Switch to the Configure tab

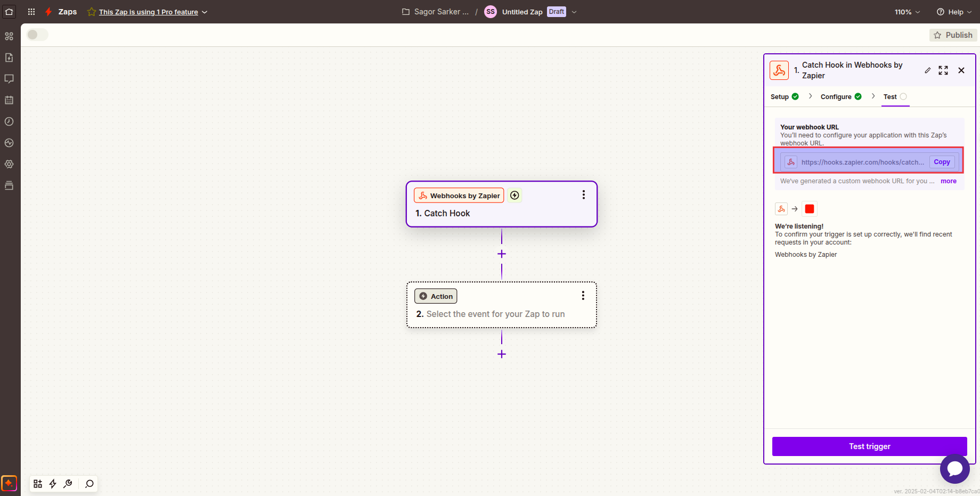point(841,96)
